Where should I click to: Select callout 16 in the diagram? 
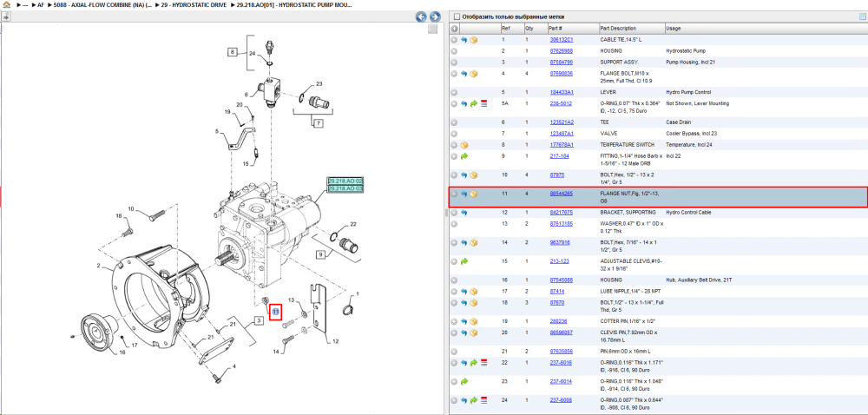pos(123,352)
